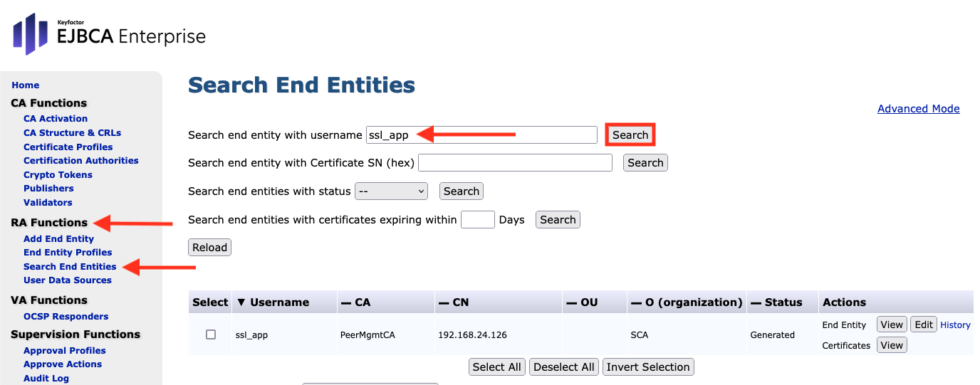Open the Audit Log page
This screenshot has width=980, height=385.
(46, 379)
